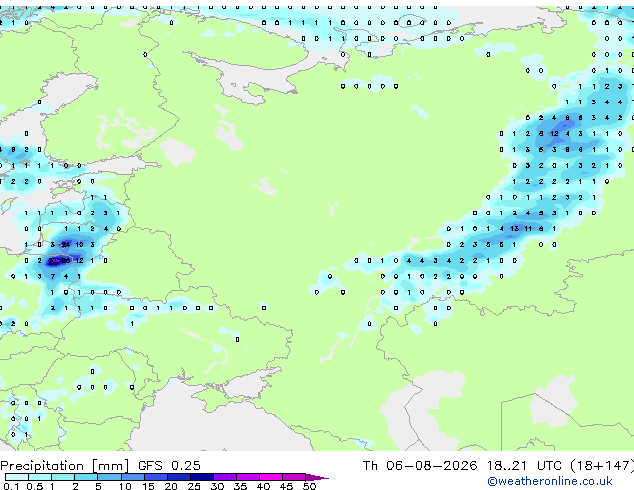The image size is (634, 490).
Task: Select the 10–15 mm legend swatch
Action: point(132,477)
